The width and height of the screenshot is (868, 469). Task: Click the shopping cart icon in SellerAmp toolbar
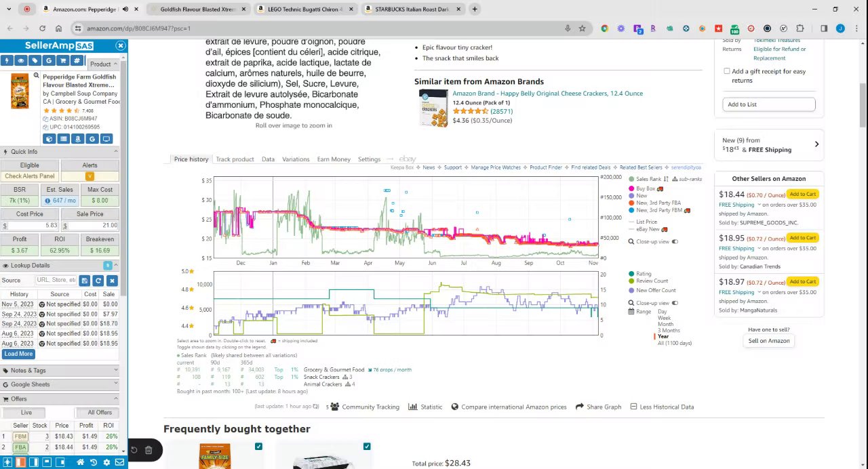[x=62, y=60]
